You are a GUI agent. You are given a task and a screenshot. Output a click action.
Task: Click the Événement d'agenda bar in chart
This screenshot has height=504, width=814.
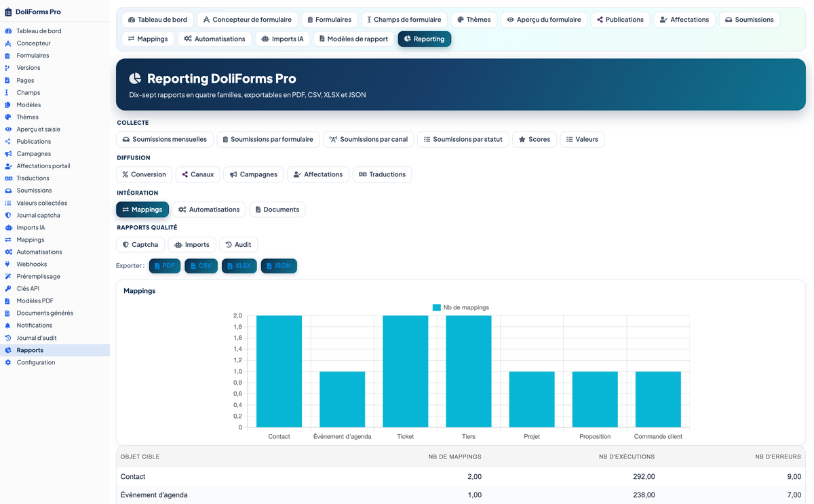[343, 400]
